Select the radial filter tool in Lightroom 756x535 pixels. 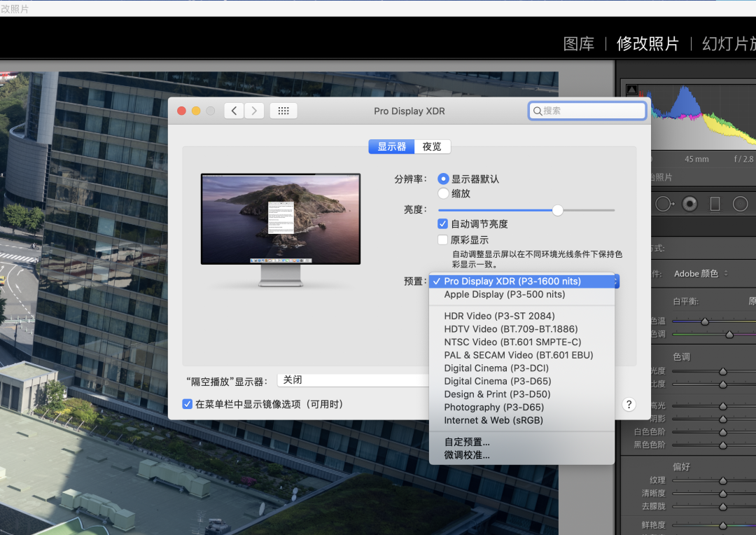740,204
